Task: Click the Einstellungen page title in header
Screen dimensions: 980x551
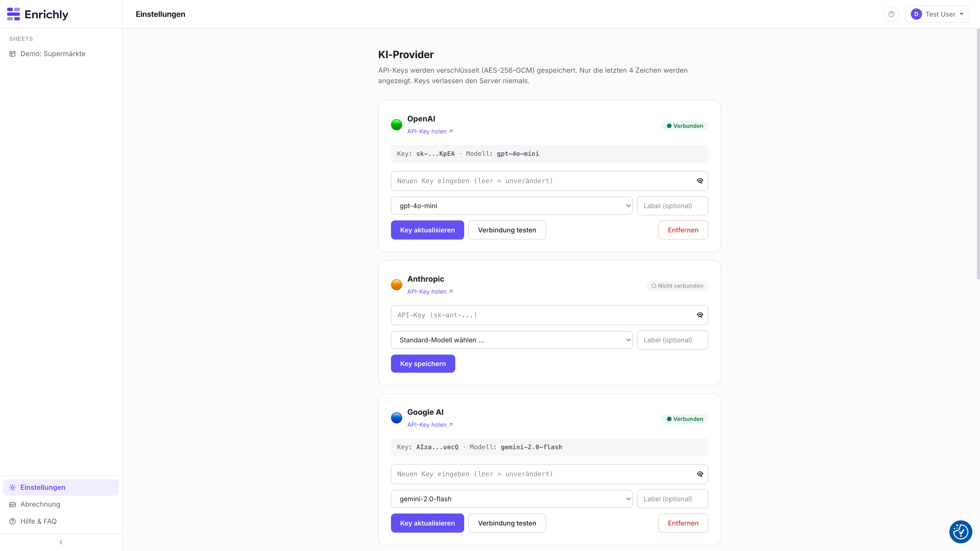Action: coord(161,15)
